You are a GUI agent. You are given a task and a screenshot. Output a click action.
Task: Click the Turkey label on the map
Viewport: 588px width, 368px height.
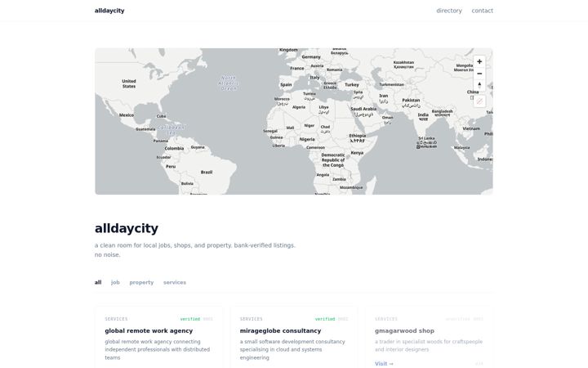click(x=352, y=85)
